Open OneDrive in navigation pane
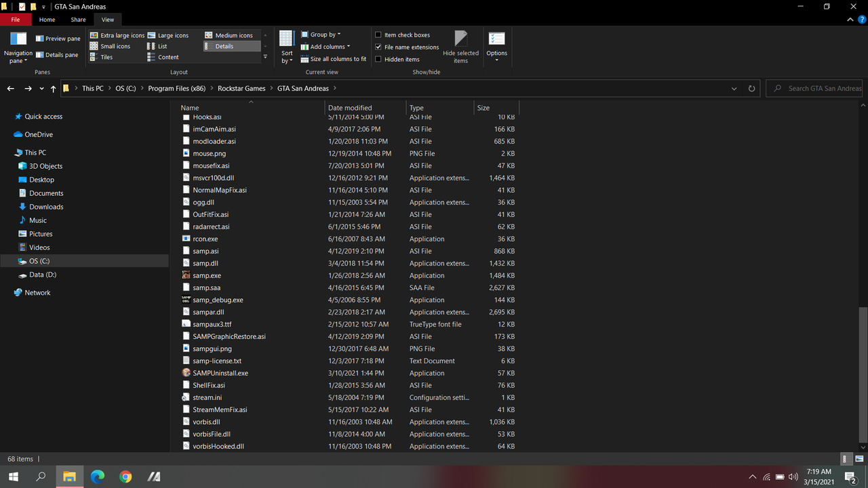The height and width of the screenshot is (488, 868). click(x=39, y=135)
